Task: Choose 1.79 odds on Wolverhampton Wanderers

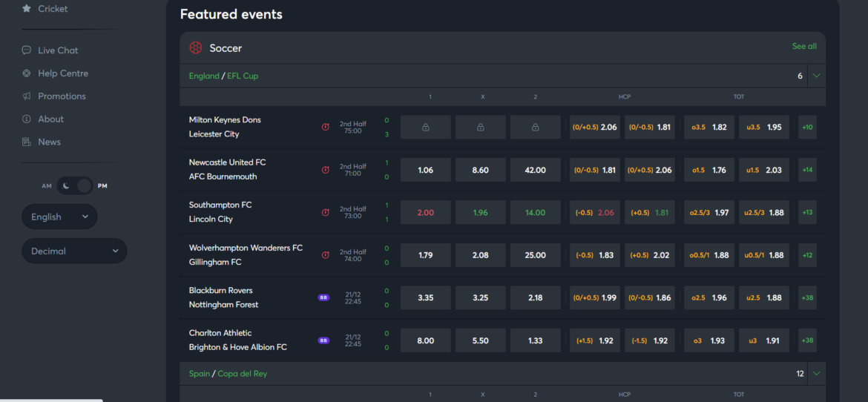Action: click(426, 255)
